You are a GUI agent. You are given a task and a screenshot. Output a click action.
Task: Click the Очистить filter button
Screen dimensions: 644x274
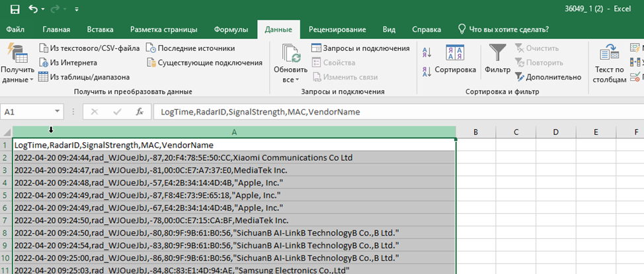tap(537, 48)
